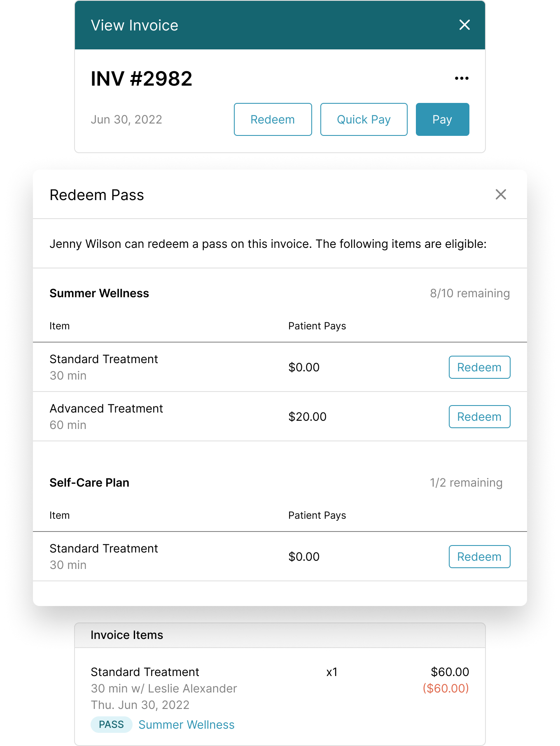Redeem Summer Wellness pass for Standard Treatment
560x746 pixels.
(x=479, y=367)
